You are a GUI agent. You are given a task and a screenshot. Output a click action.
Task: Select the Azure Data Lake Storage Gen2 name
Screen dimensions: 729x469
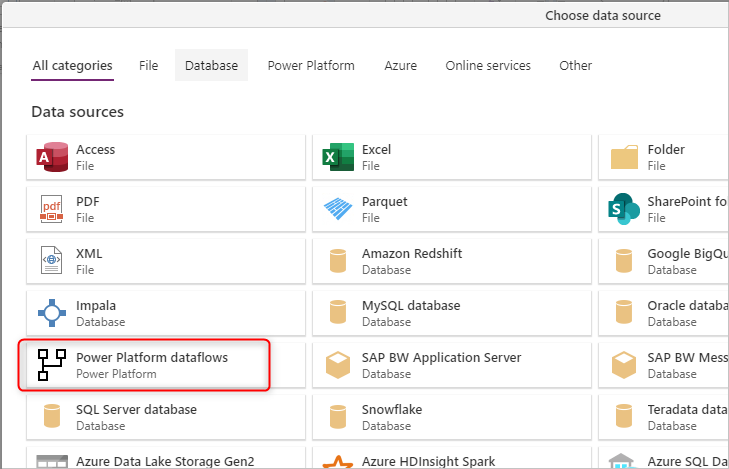pos(165,462)
